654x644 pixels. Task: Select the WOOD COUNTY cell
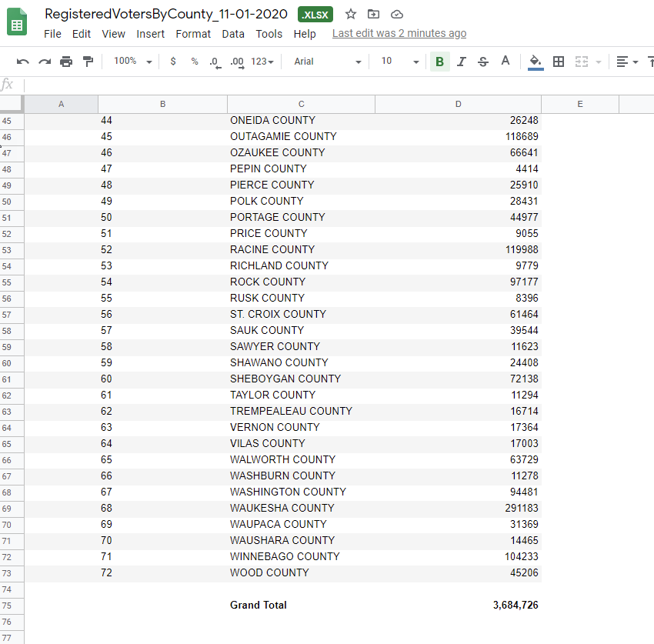pos(301,572)
